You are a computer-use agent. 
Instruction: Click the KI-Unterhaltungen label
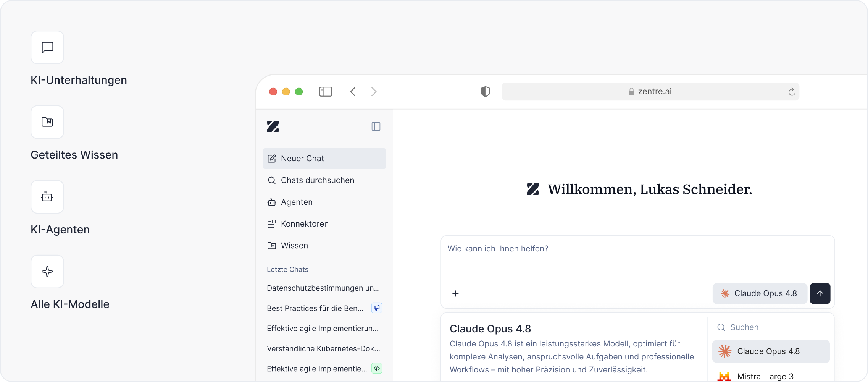(79, 80)
